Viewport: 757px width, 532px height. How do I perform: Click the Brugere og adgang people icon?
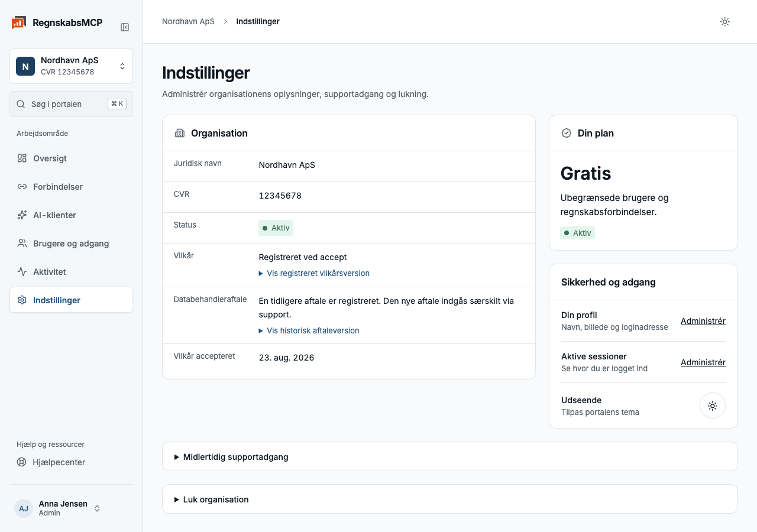tap(22, 244)
